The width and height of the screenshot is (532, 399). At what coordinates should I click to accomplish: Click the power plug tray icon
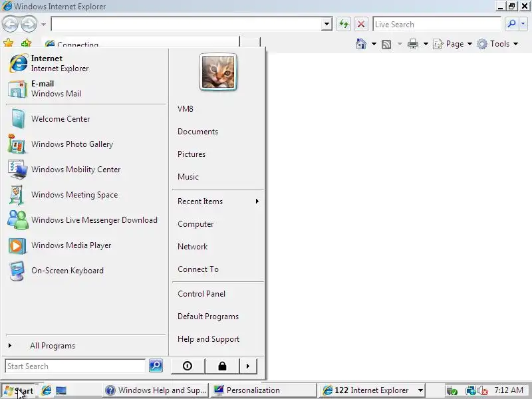click(x=452, y=391)
